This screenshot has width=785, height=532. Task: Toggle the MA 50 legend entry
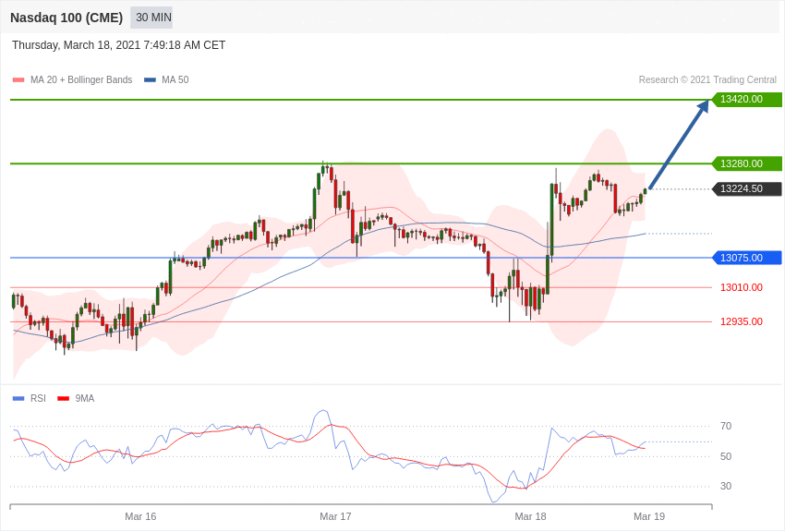166,79
